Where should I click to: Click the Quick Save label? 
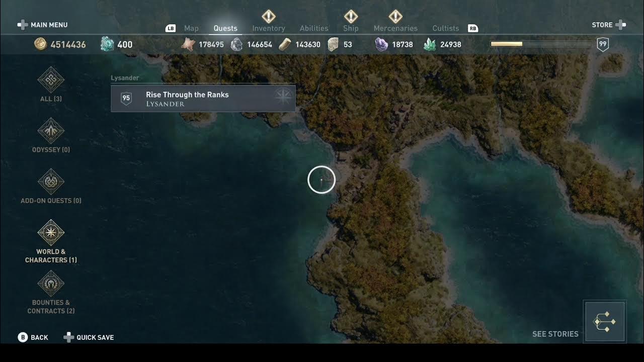pyautogui.click(x=95, y=337)
